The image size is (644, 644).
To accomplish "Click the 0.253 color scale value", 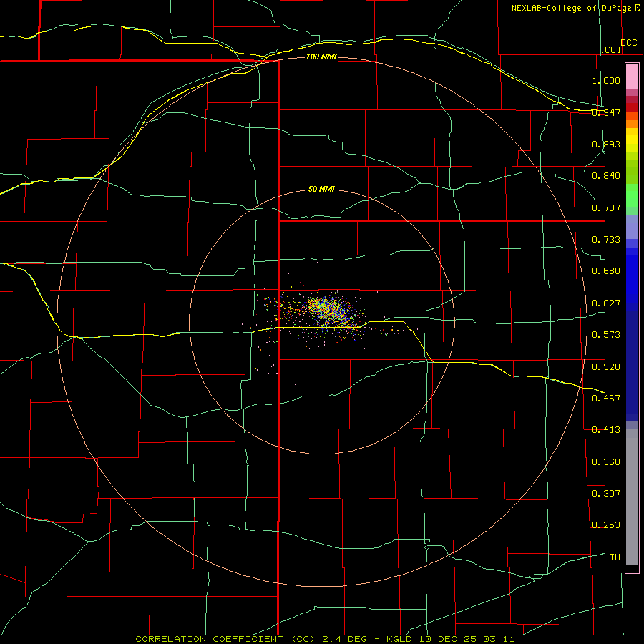I will click(x=606, y=525).
